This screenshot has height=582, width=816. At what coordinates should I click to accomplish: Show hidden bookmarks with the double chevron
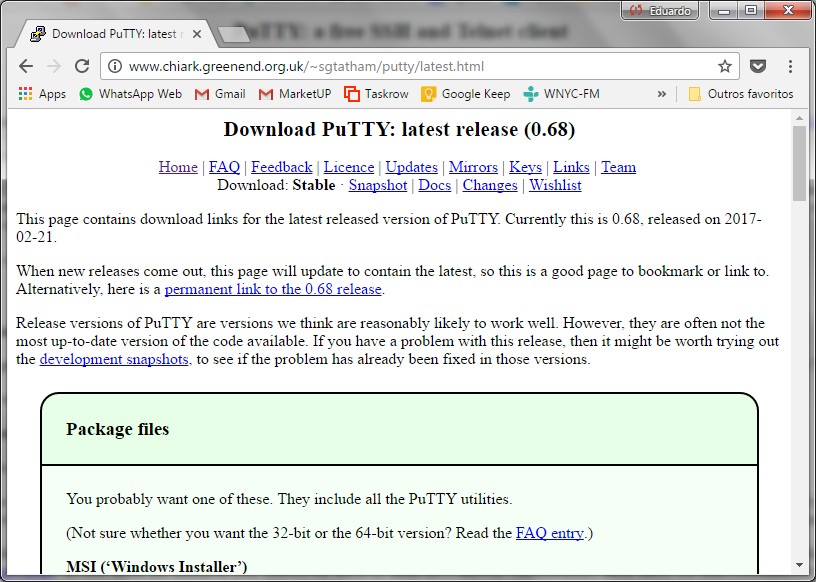coord(661,94)
